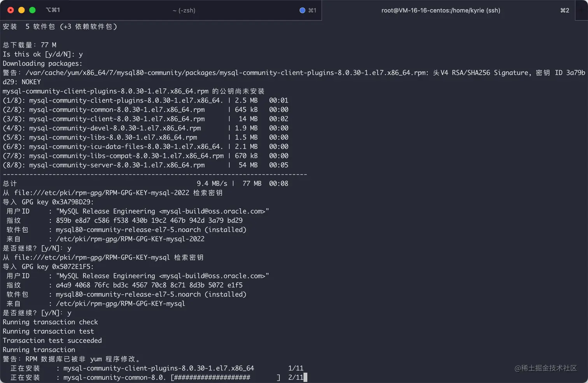This screenshot has width=588, height=383.
Task: Click the RPM-GPG-KEY-mysql-2022 file path line
Action: pos(113,193)
